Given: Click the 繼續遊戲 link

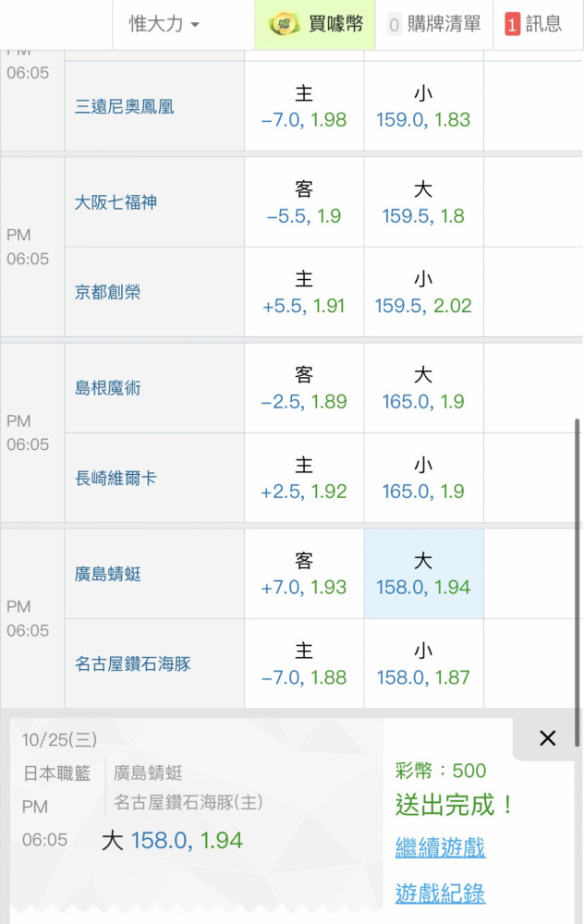Looking at the screenshot, I should pyautogui.click(x=440, y=847).
